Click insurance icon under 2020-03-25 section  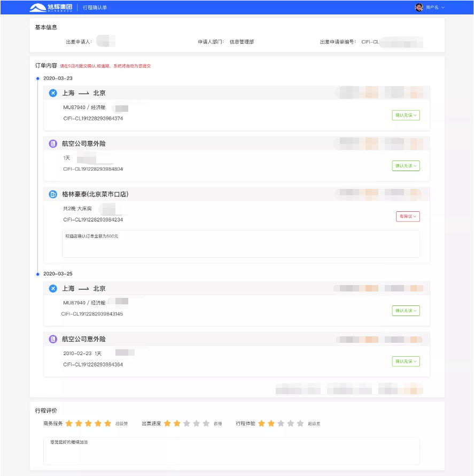point(53,339)
